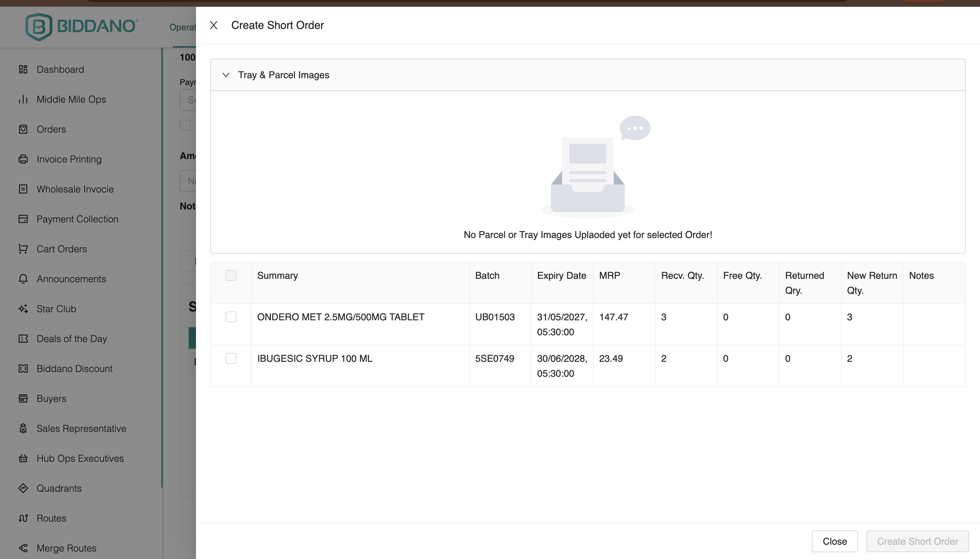Click product name IBUGESIC SYRUP 100 ML
The height and width of the screenshot is (559, 980).
315,359
